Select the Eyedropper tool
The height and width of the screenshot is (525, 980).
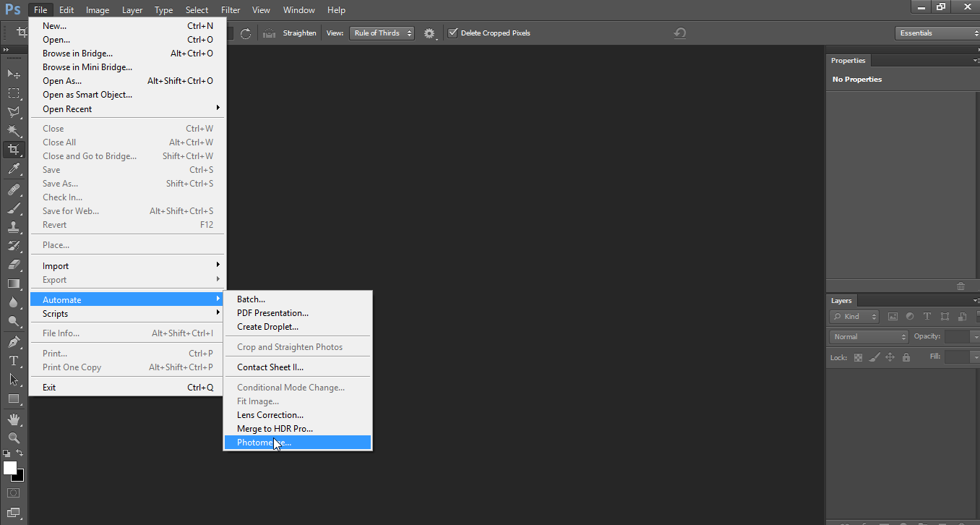tap(14, 169)
